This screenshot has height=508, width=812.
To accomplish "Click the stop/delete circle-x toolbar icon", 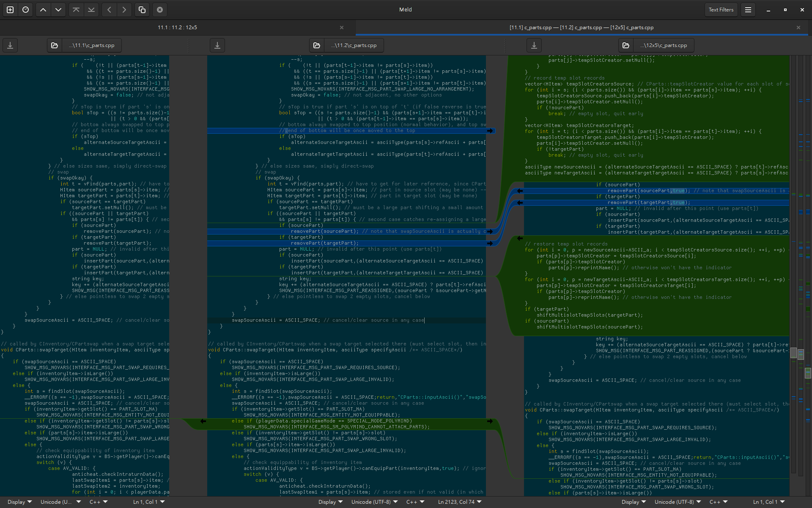I will pyautogui.click(x=160, y=9).
